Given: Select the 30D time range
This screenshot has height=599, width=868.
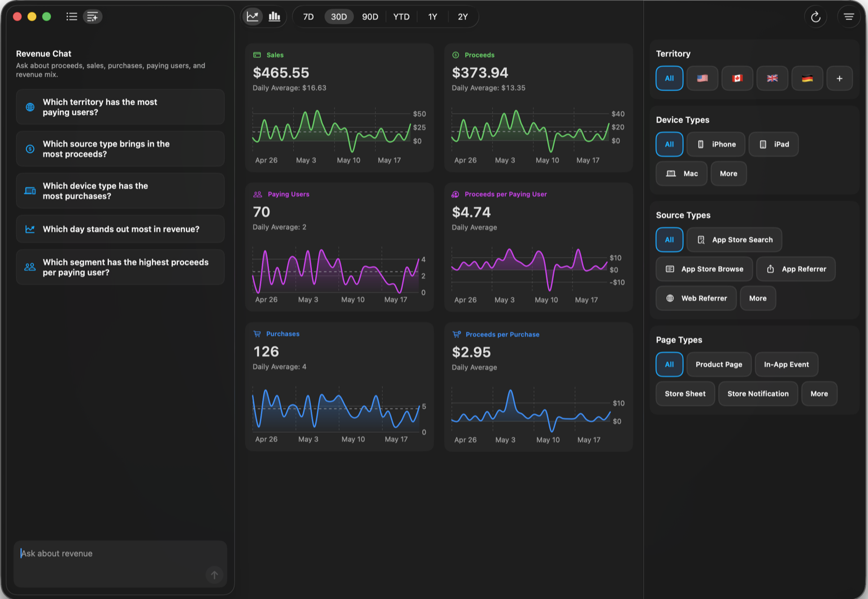Looking at the screenshot, I should pos(339,17).
